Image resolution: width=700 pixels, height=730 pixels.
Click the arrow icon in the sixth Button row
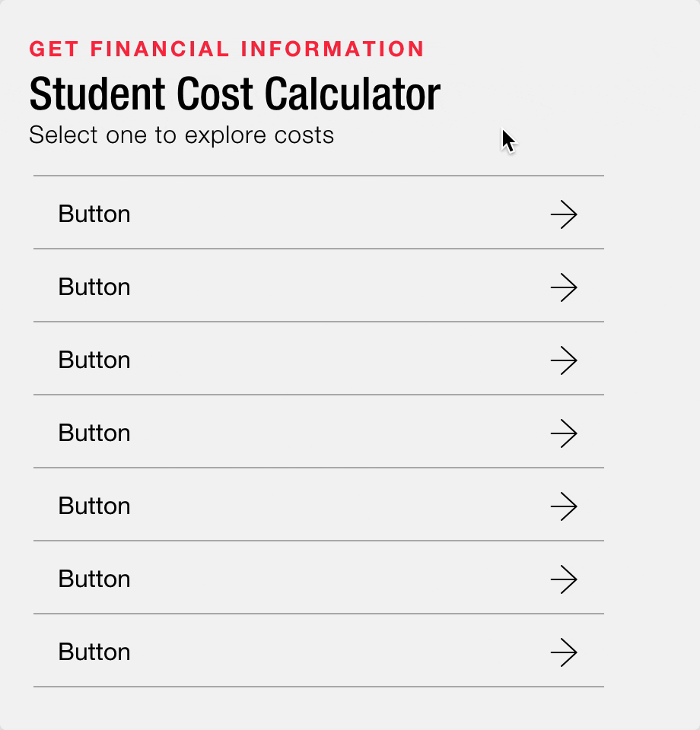tap(564, 579)
